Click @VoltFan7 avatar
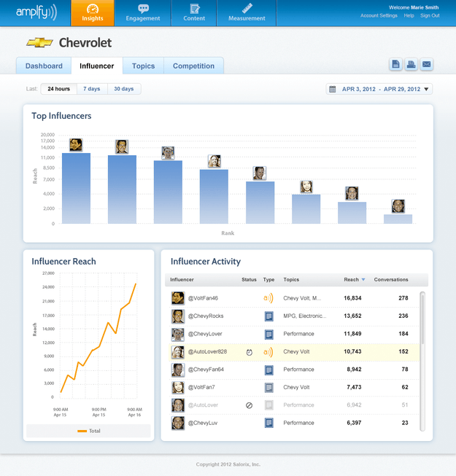 point(178,388)
